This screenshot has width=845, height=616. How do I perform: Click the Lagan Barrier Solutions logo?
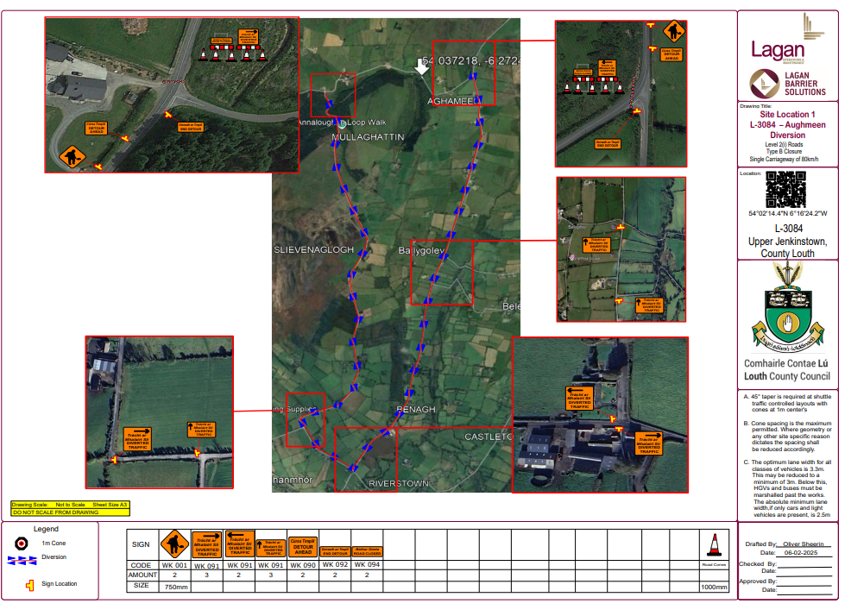(x=772, y=85)
